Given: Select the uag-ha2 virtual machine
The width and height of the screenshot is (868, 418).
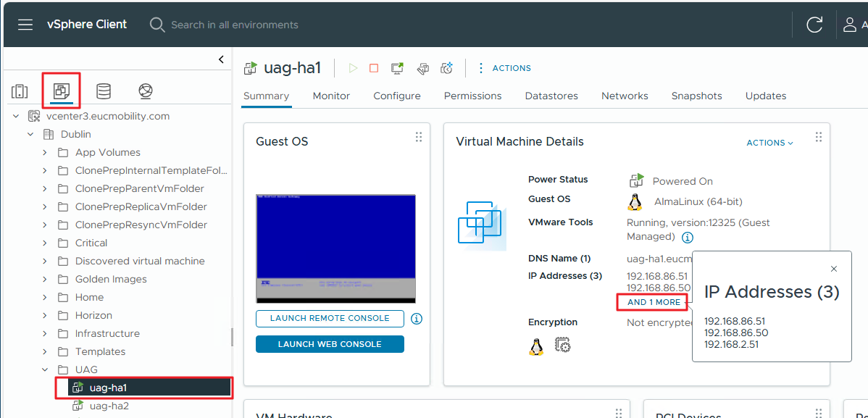Looking at the screenshot, I should [109, 406].
